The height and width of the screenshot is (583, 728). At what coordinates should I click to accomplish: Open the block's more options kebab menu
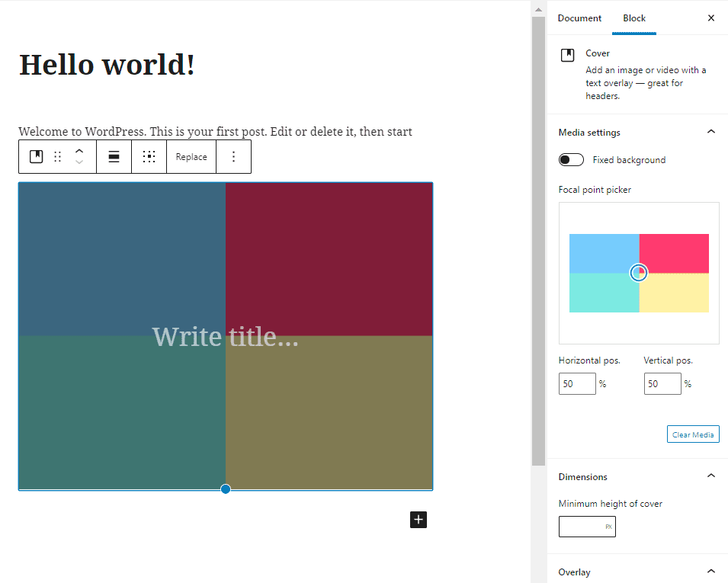click(233, 156)
